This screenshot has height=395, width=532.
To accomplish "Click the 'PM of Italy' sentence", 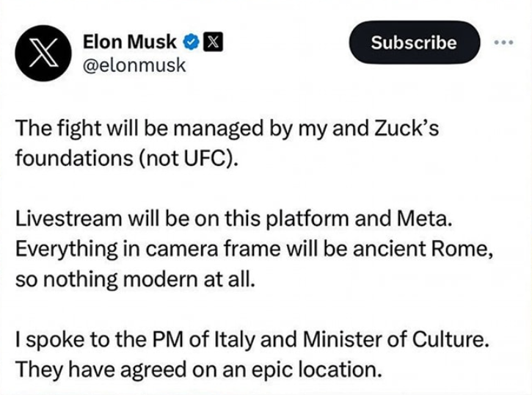I will coord(252,340).
